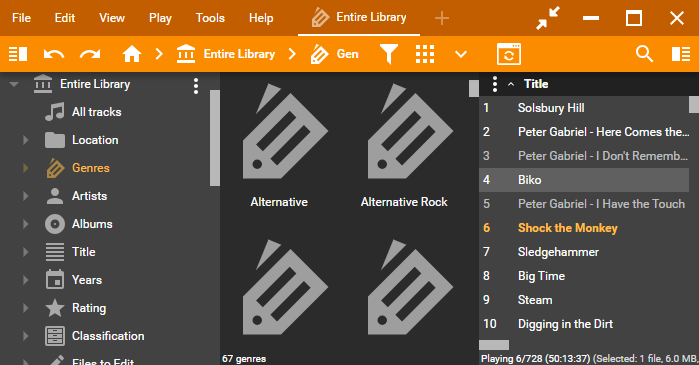Redo navigation with the forward arrow
The height and width of the screenshot is (365, 699).
(x=90, y=54)
